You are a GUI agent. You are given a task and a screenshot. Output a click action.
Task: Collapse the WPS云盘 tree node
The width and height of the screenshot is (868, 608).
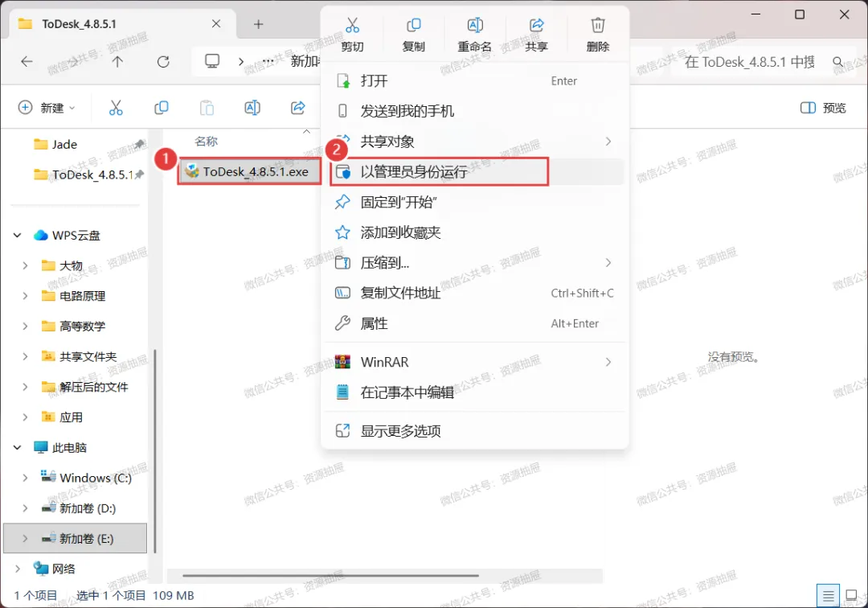17,236
